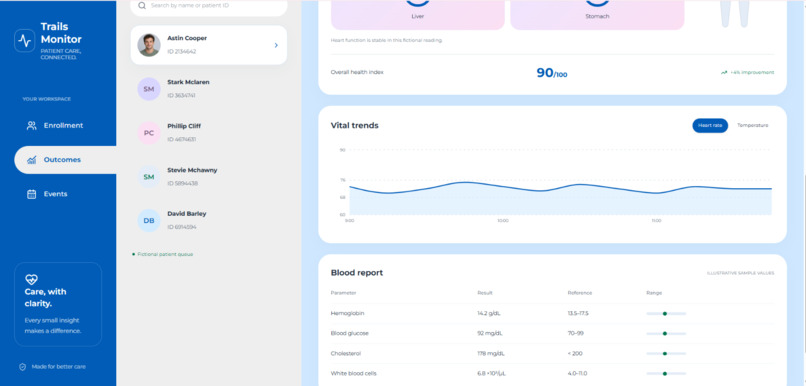Viewport: 806px width, 386px height.
Task: Open the Events workspace section
Action: (65, 194)
